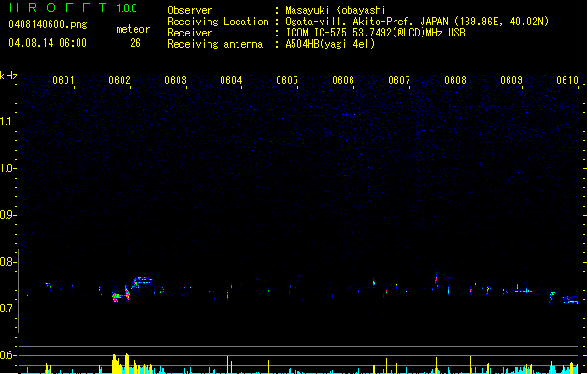Click the kHz axis unit label
Image resolution: width=588 pixels, height=374 pixels.
coord(8,76)
